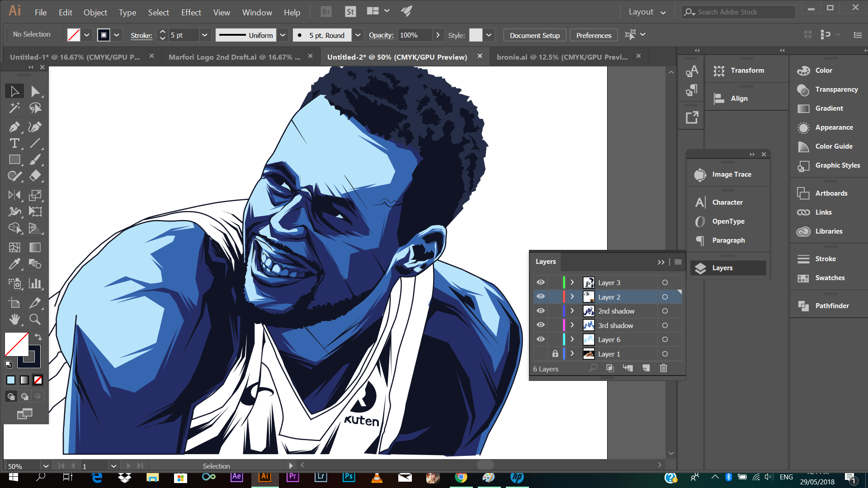Select the Line Segment tool

pos(35,143)
